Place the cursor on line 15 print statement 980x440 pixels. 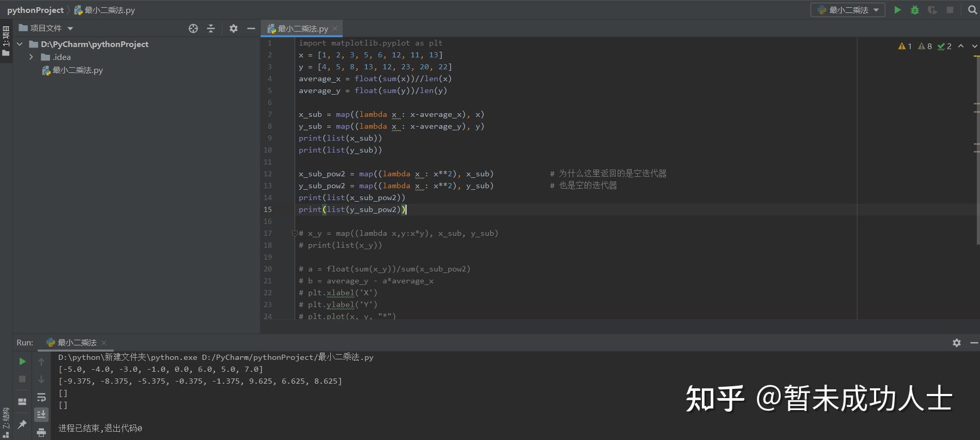point(353,209)
